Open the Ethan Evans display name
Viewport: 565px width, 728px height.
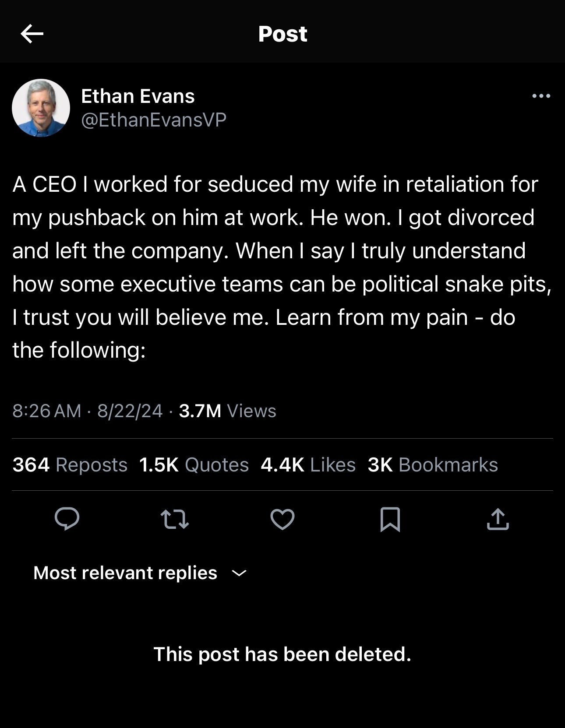pyautogui.click(x=138, y=96)
